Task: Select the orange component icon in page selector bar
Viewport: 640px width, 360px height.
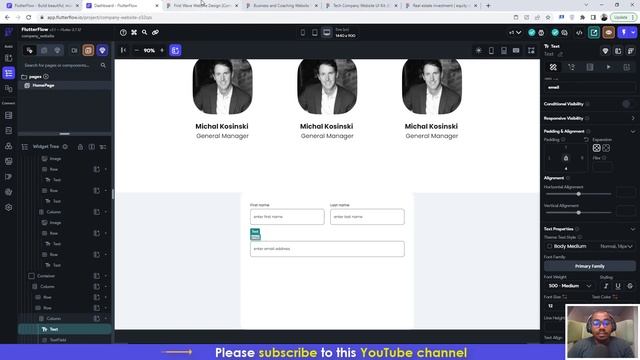Action: click(88, 50)
